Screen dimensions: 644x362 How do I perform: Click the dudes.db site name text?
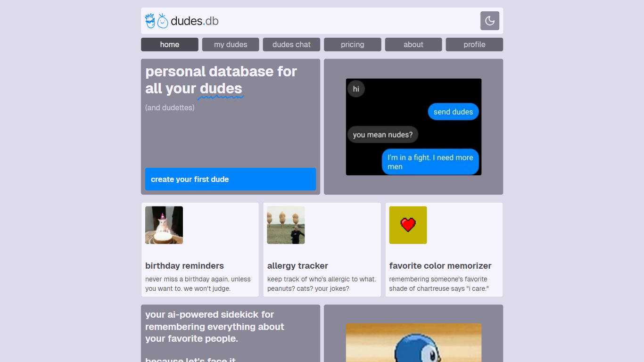pyautogui.click(x=194, y=21)
